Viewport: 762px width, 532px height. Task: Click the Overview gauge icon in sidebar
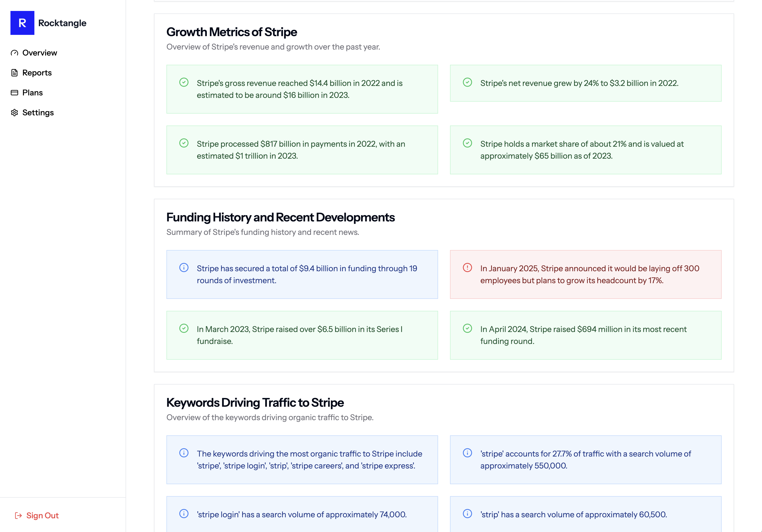tap(14, 53)
